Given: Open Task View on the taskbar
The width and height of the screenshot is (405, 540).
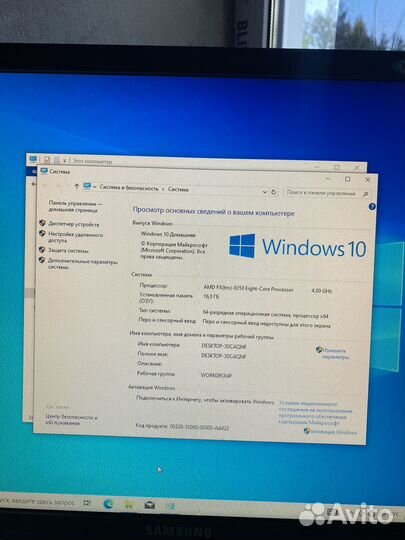Looking at the screenshot, I should click(x=87, y=503).
